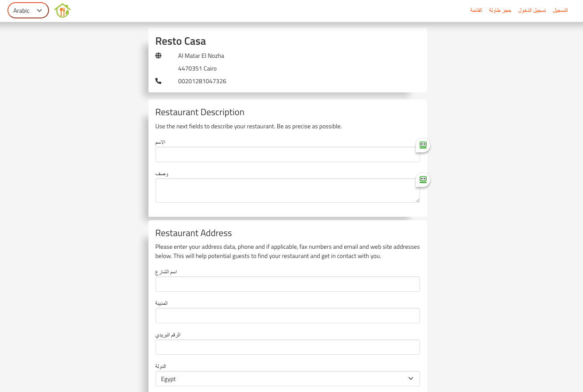
Task: Select حجز طاولة in the navigation bar
Action: click(500, 10)
